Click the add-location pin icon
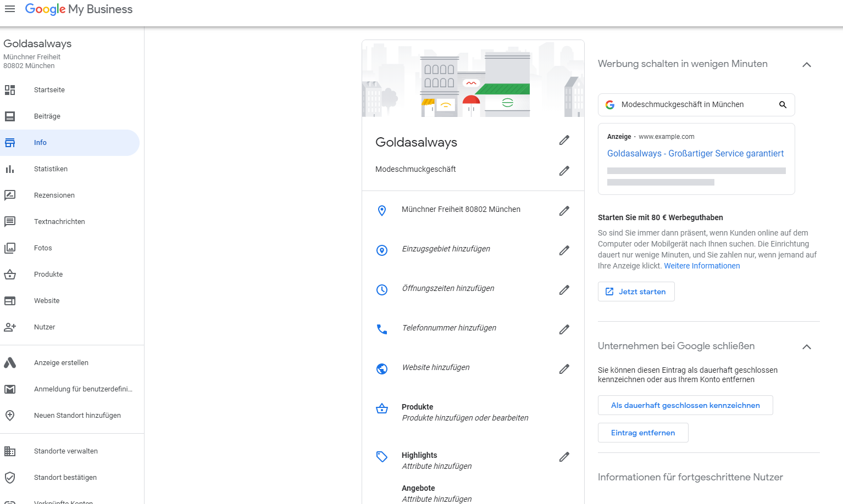Viewport: 843px width, 504px height. [x=10, y=416]
